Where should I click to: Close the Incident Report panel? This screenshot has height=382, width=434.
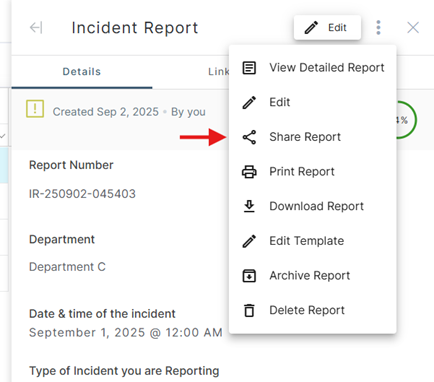pyautogui.click(x=413, y=27)
